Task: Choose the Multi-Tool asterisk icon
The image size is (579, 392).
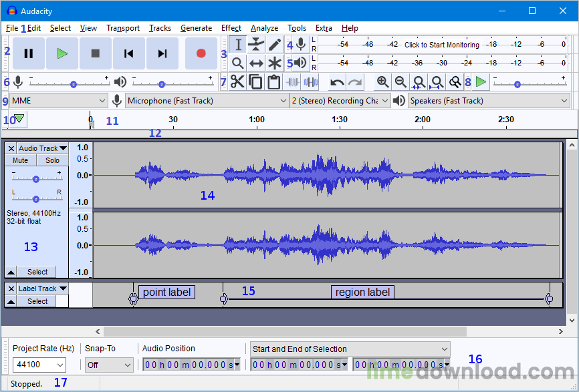Action: [275, 63]
